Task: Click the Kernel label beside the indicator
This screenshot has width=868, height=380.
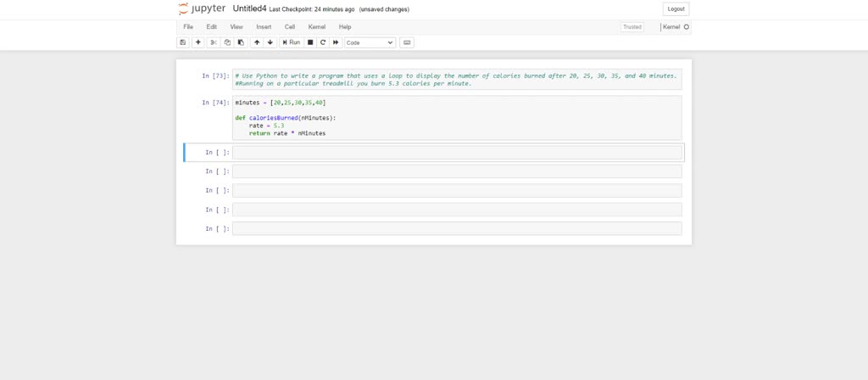Action: point(671,26)
